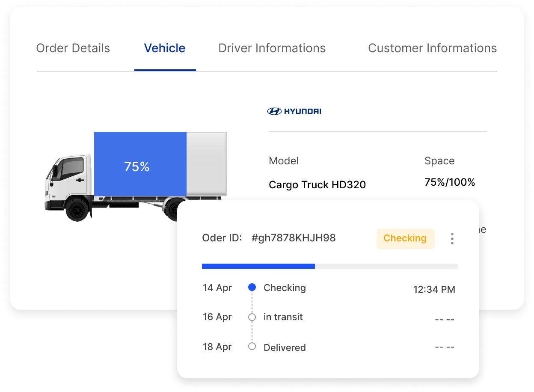This screenshot has height=392, width=534.
Task: Open the Customer Informations tab
Action: [x=432, y=48]
